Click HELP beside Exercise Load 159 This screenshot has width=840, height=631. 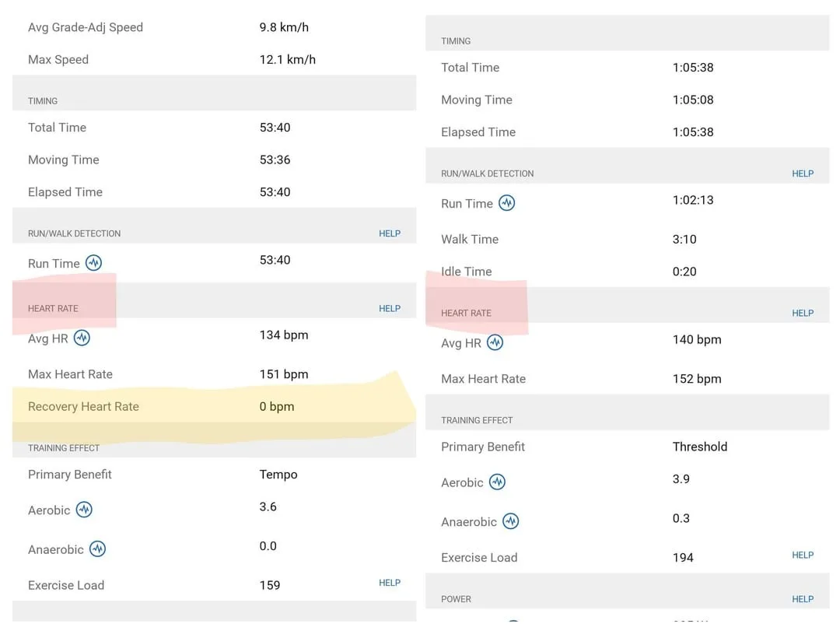390,583
